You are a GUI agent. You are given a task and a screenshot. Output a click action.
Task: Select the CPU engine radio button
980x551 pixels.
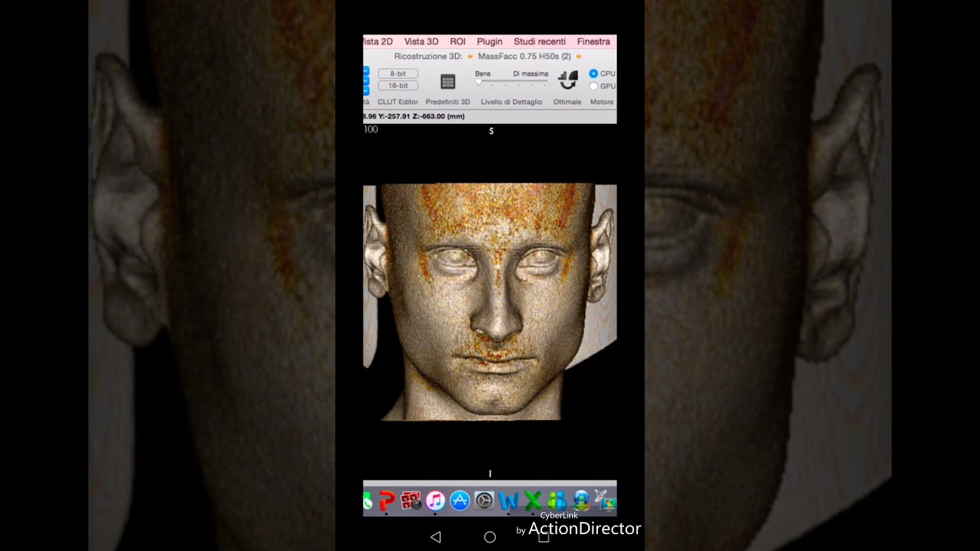pyautogui.click(x=593, y=73)
